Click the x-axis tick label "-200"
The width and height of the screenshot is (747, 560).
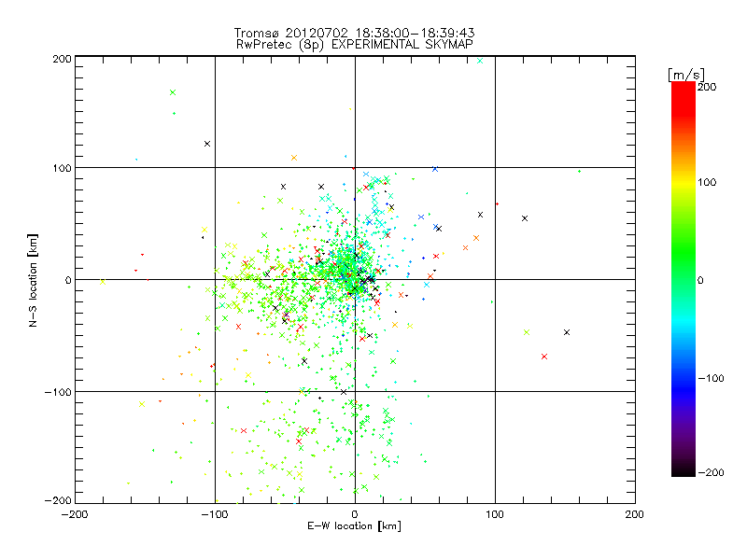click(x=75, y=514)
